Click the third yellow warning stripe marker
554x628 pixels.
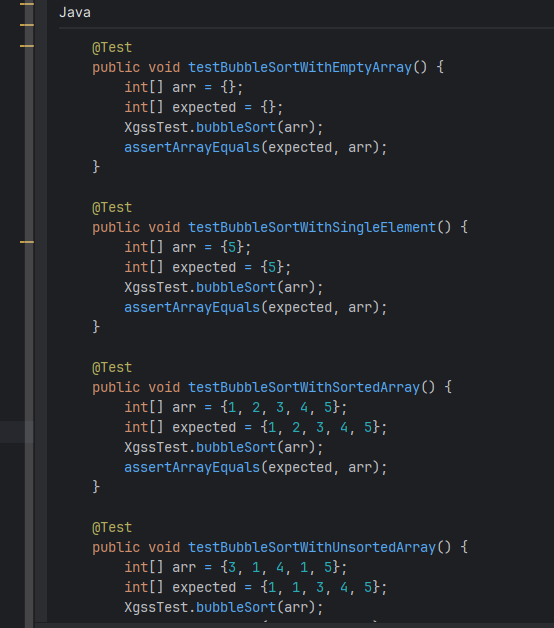(27, 46)
